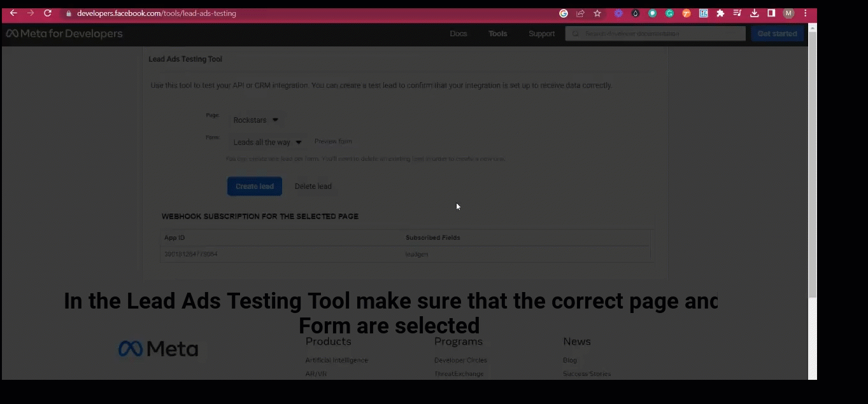Open the Page dropdown showing Rockstars
Screen dimensions: 868x404
point(256,120)
